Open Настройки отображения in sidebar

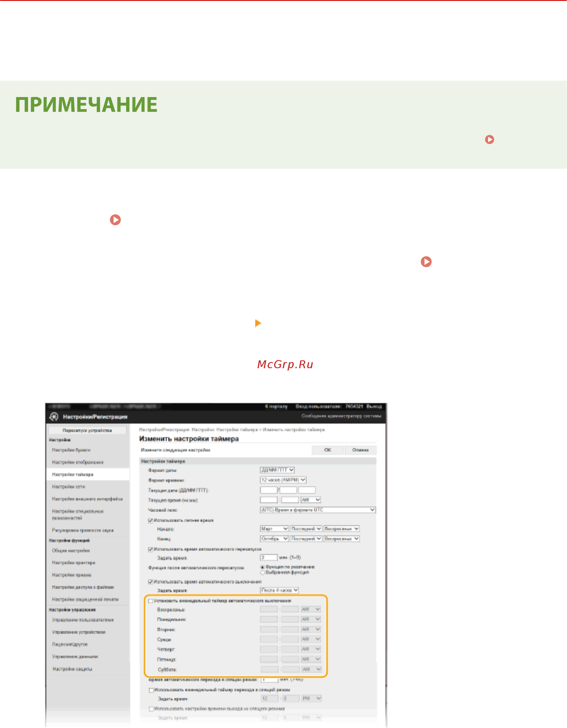[77, 462]
